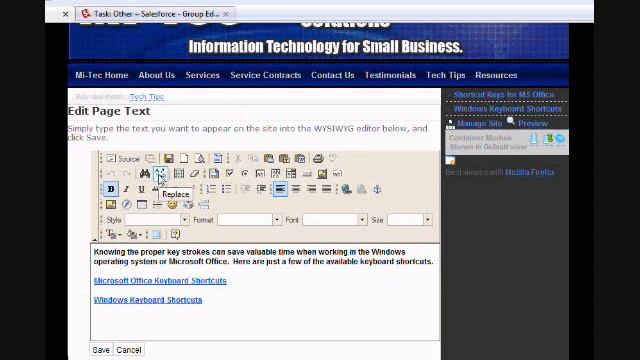
Task: Insert a Text Field form icon
Action: [260, 173]
